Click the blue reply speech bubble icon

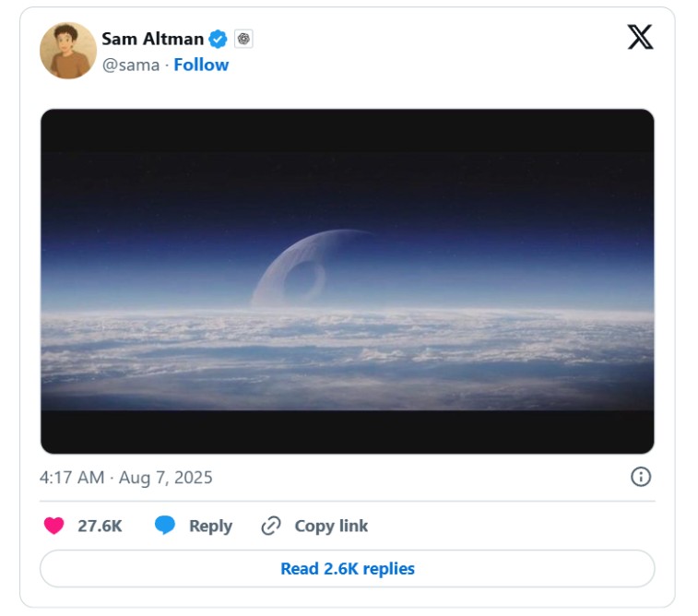point(165,526)
